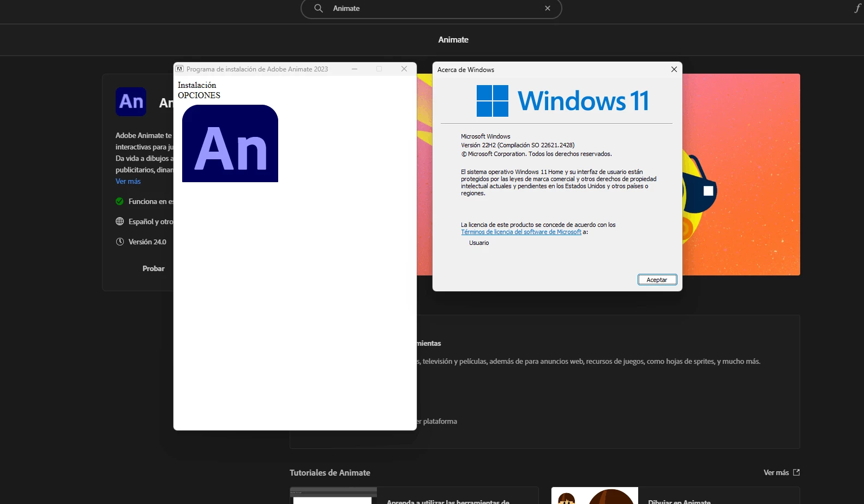The image size is (864, 504).
Task: Click the Animate page heading
Action: click(453, 40)
